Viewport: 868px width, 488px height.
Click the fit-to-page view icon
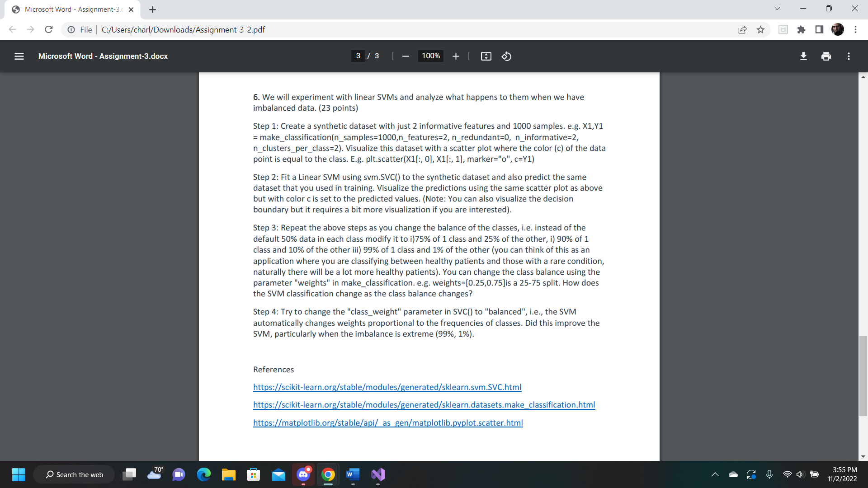pyautogui.click(x=486, y=56)
